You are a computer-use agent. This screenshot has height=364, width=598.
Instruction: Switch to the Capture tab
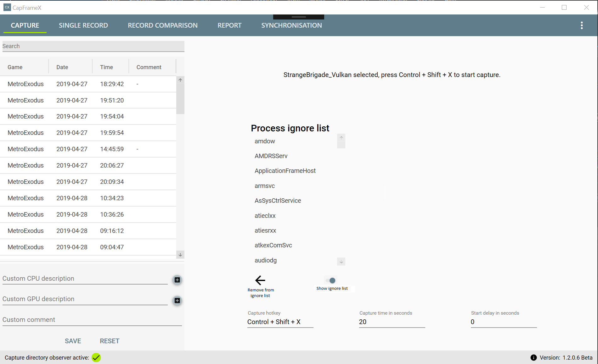[25, 25]
